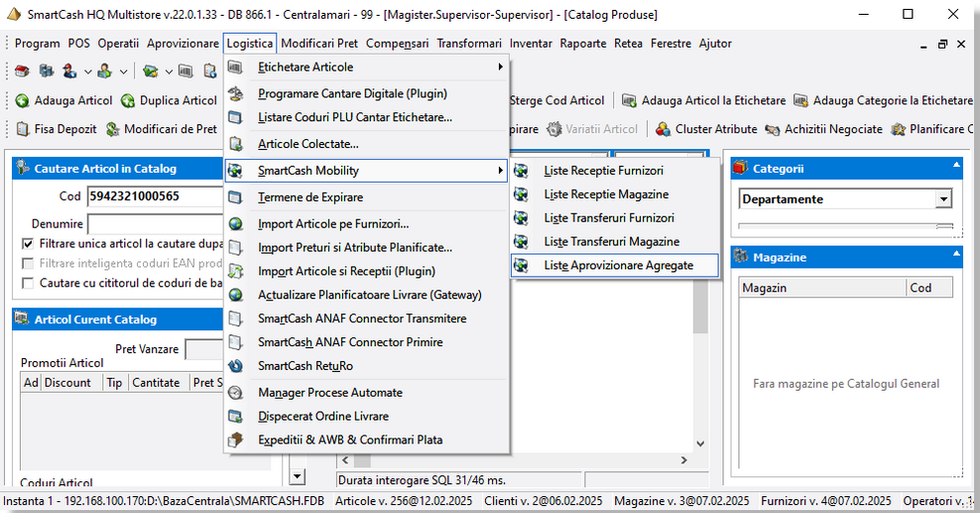
Task: Click the Etichetare Articole menu icon
Action: [x=236, y=66]
